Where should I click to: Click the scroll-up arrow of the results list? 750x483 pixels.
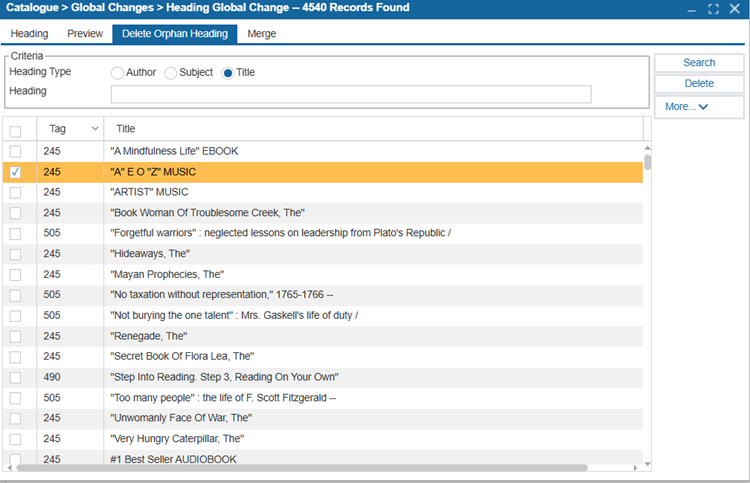pyautogui.click(x=647, y=148)
